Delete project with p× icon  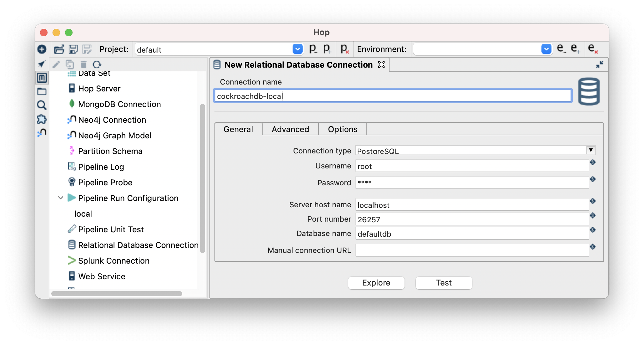pyautogui.click(x=345, y=49)
